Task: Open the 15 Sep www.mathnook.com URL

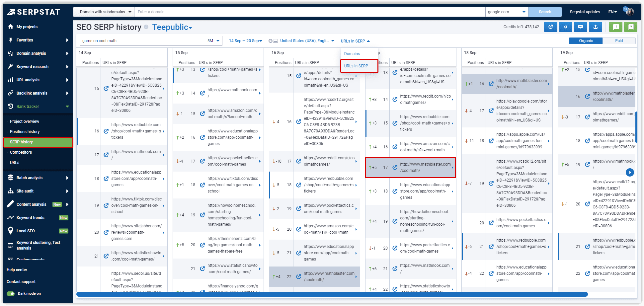Action: coord(232,93)
